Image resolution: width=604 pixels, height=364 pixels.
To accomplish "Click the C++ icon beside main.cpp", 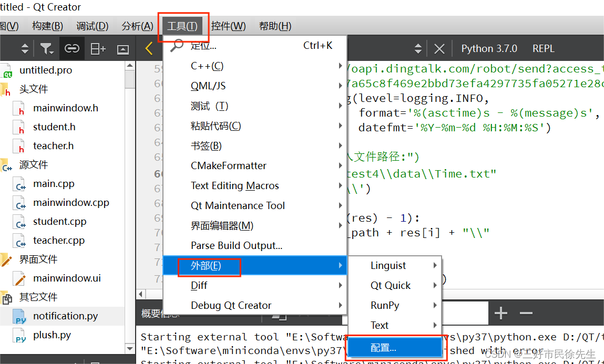I will [x=19, y=185].
